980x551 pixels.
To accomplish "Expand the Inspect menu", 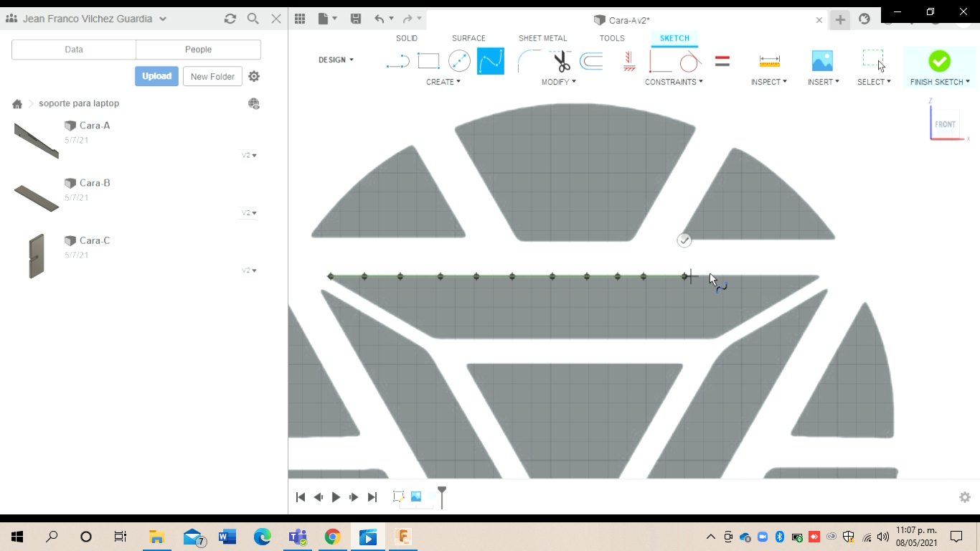I will [769, 82].
